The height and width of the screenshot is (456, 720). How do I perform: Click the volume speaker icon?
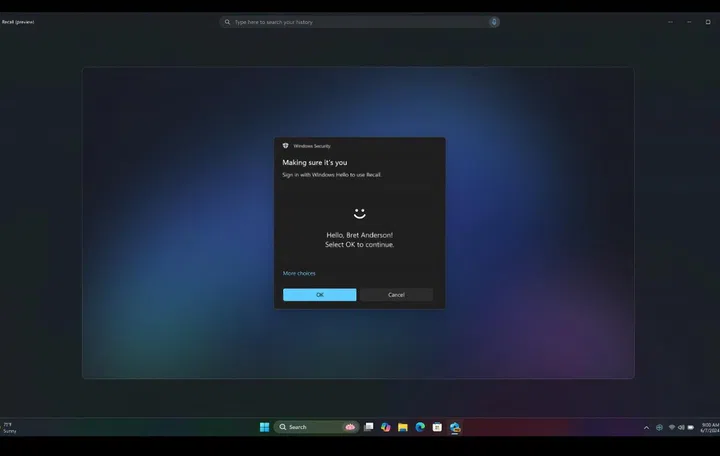click(x=681, y=428)
